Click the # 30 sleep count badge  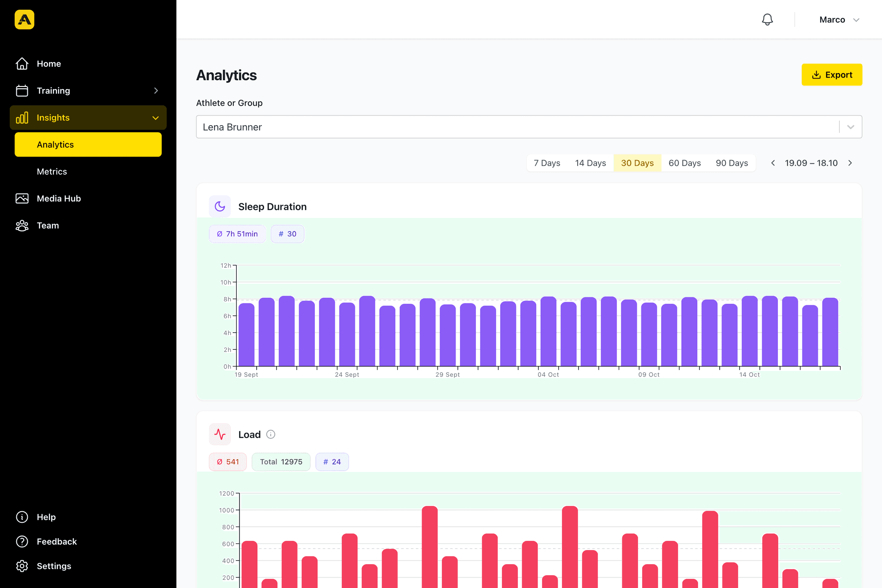[288, 234]
